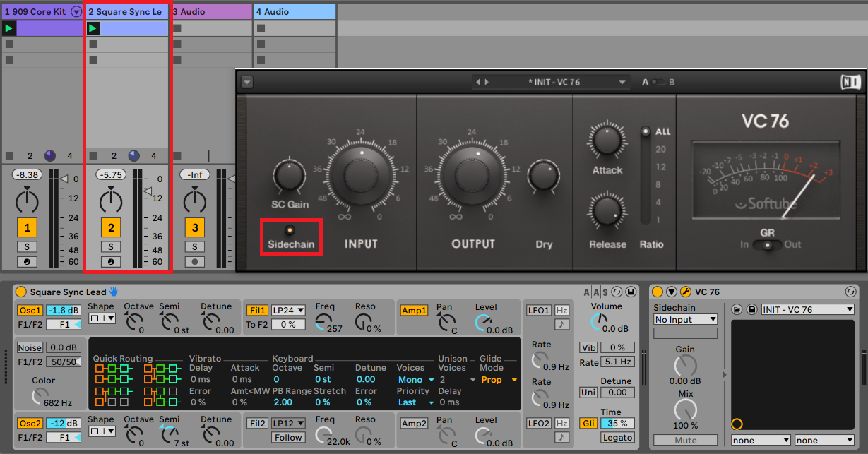The width and height of the screenshot is (868, 454).
Task: Click the Attack knob on VC 76
Action: [x=607, y=139]
